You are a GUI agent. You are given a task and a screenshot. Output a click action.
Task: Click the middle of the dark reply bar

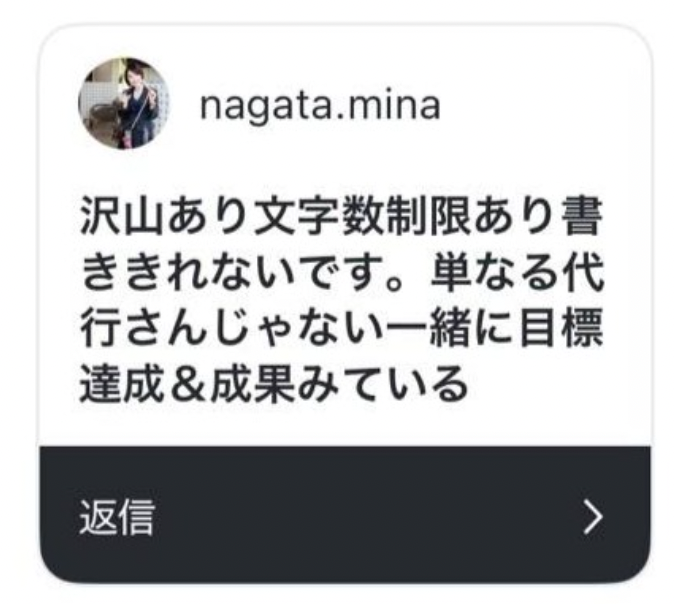pyautogui.click(x=345, y=515)
